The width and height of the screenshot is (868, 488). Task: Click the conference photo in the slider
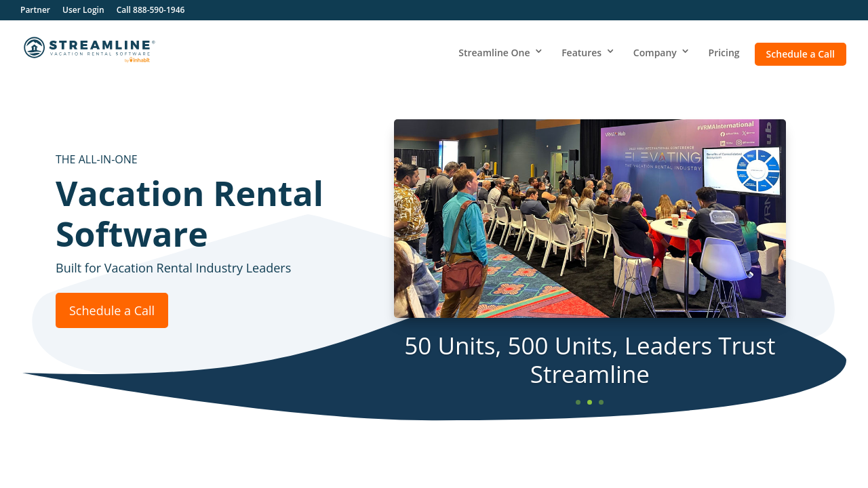[590, 218]
